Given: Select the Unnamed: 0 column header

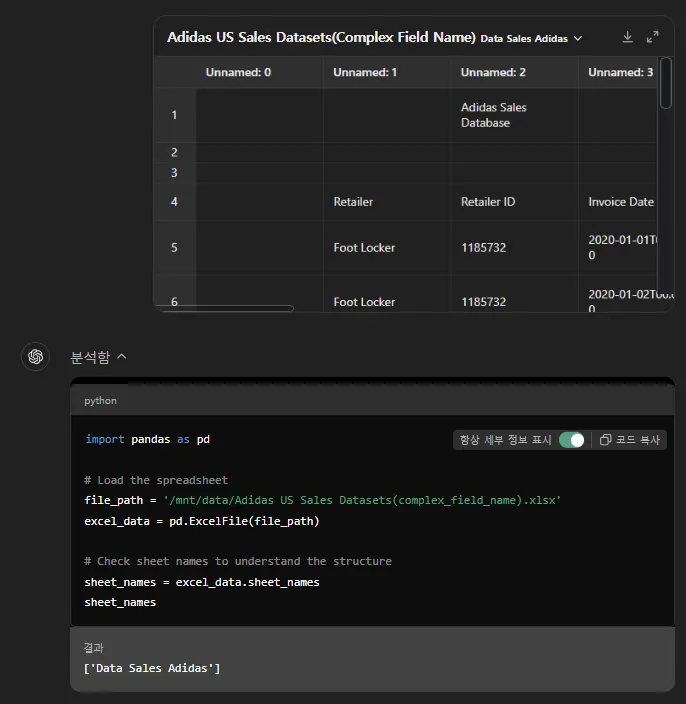Looking at the screenshot, I should coord(238,73).
